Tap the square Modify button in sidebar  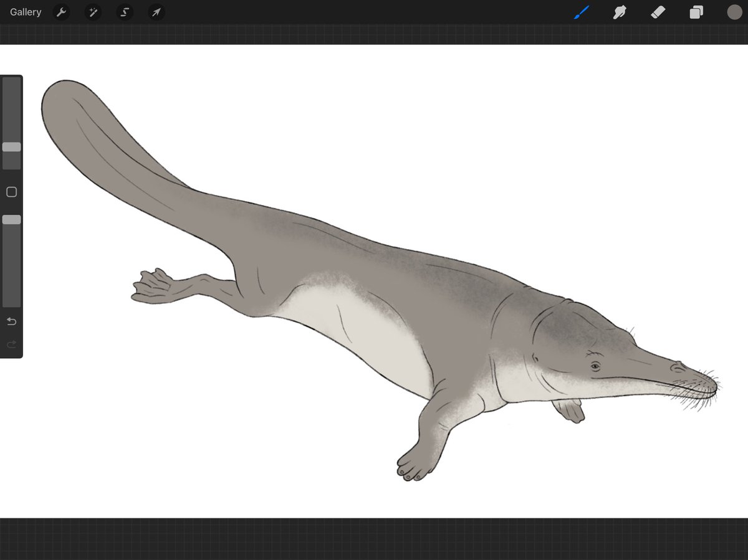tap(11, 192)
